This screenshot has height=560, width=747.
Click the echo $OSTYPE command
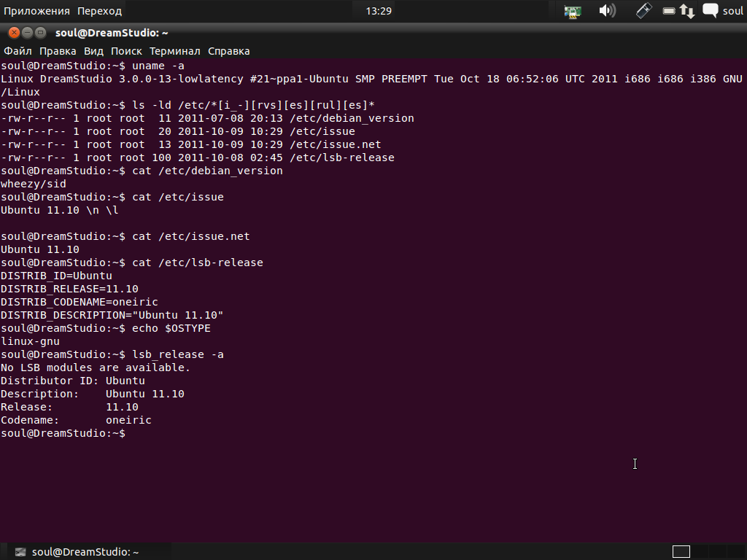point(171,328)
